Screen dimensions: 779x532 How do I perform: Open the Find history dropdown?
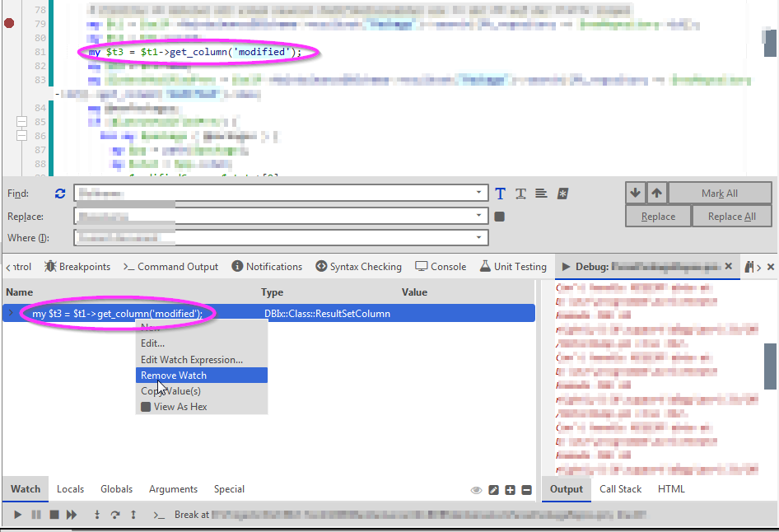(x=478, y=193)
